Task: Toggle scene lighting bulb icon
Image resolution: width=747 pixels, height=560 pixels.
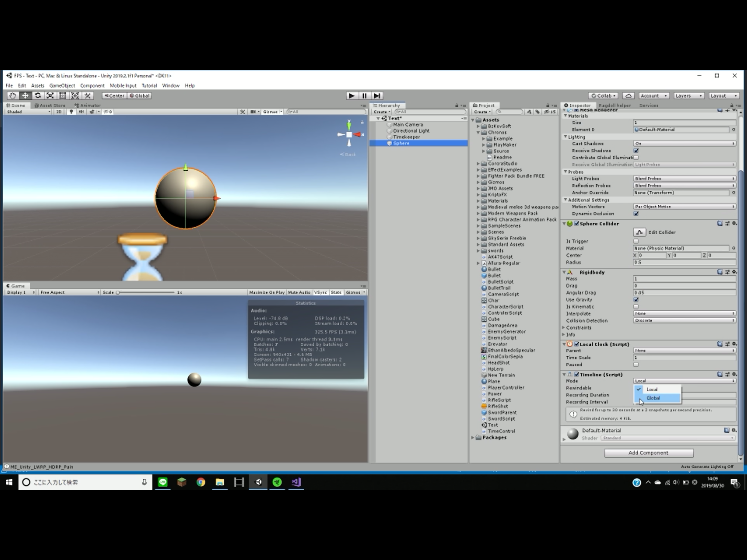Action: [x=71, y=112]
